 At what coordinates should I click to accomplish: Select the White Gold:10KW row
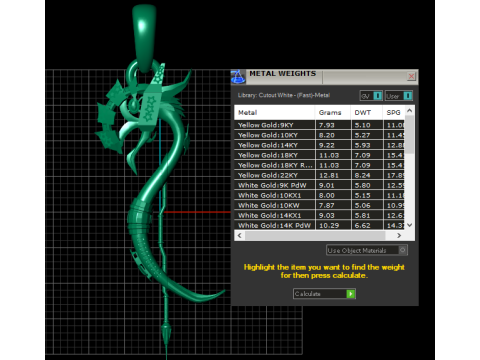[x=320, y=205]
